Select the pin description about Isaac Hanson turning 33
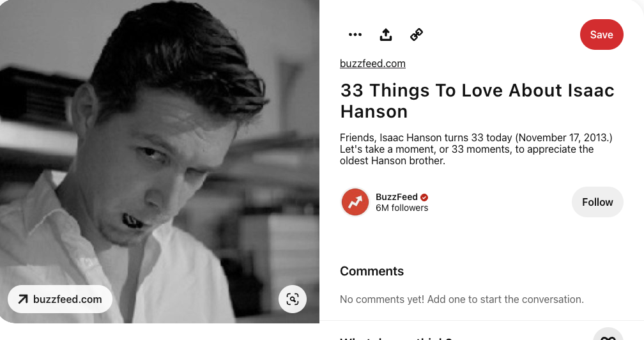This screenshot has height=340, width=644. (x=476, y=149)
